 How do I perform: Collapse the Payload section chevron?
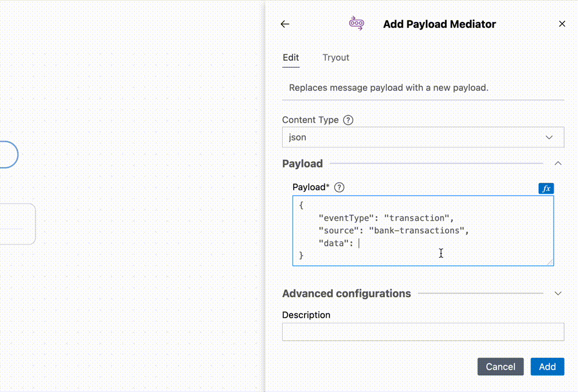[x=558, y=163]
